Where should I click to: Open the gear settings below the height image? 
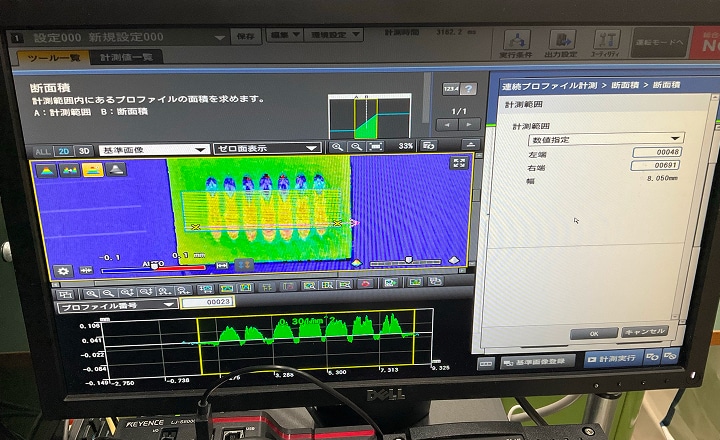coord(63,270)
